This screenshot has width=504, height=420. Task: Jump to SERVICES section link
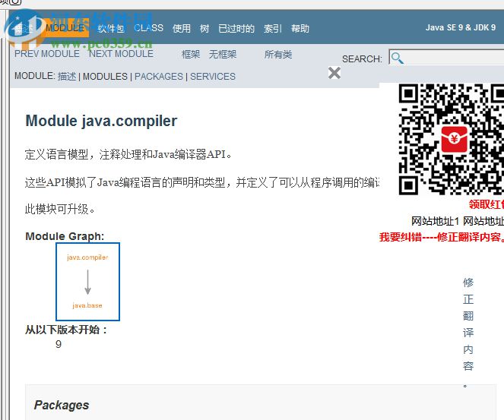213,77
